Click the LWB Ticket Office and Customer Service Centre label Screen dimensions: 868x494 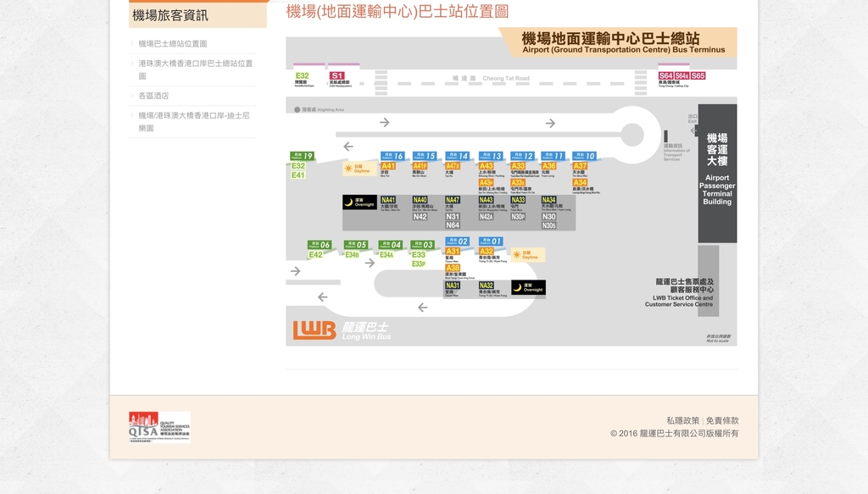tap(679, 292)
